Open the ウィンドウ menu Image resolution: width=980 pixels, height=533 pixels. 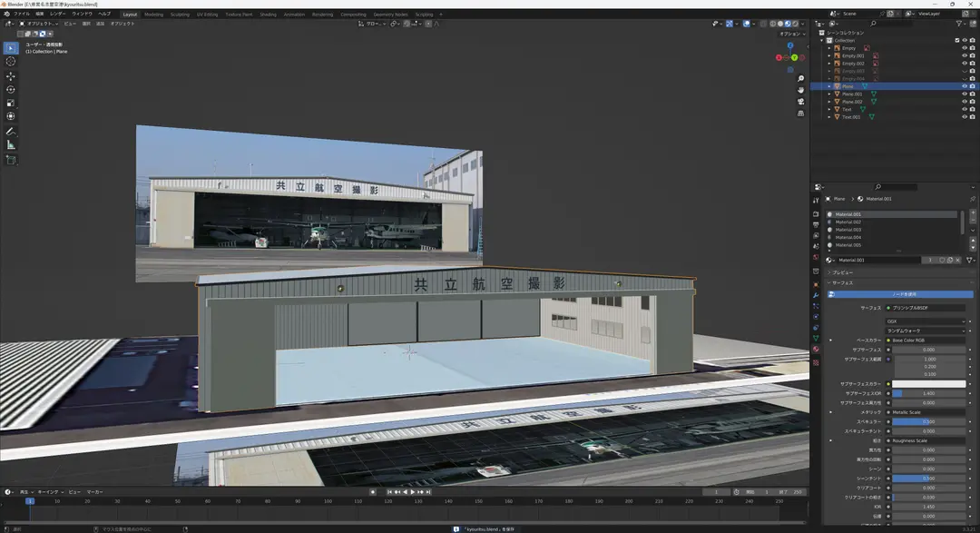click(x=82, y=14)
